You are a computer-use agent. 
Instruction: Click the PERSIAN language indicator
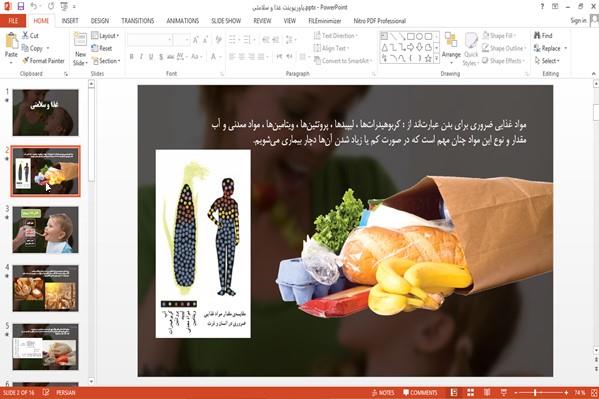[66, 393]
